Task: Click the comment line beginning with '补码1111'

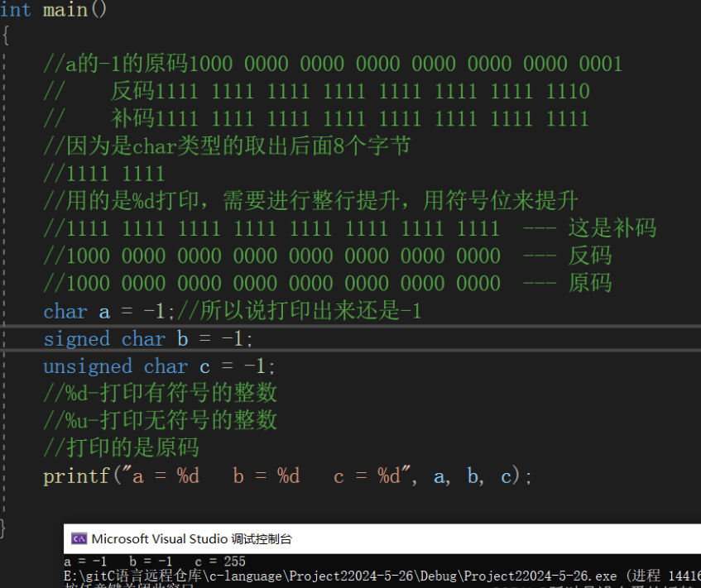Action: click(x=315, y=118)
